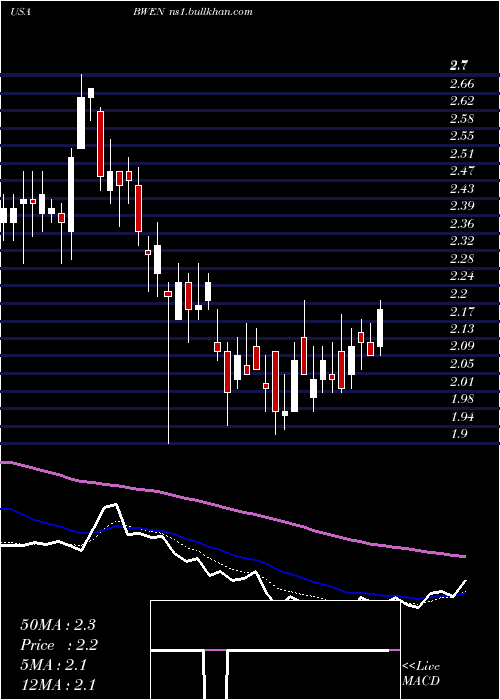Image resolution: width=500 pixels, height=700 pixels.
Task: Click the 2.05 price axis label
Action: tap(462, 363)
